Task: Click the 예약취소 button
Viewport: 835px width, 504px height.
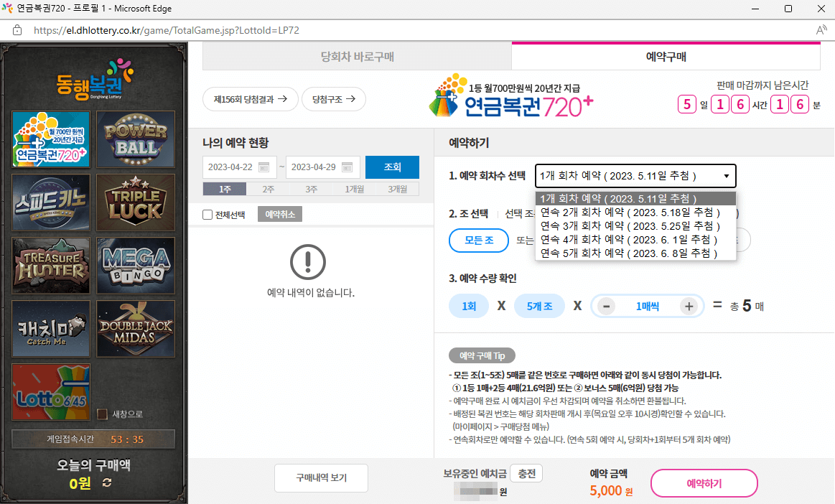Action: pyautogui.click(x=280, y=214)
